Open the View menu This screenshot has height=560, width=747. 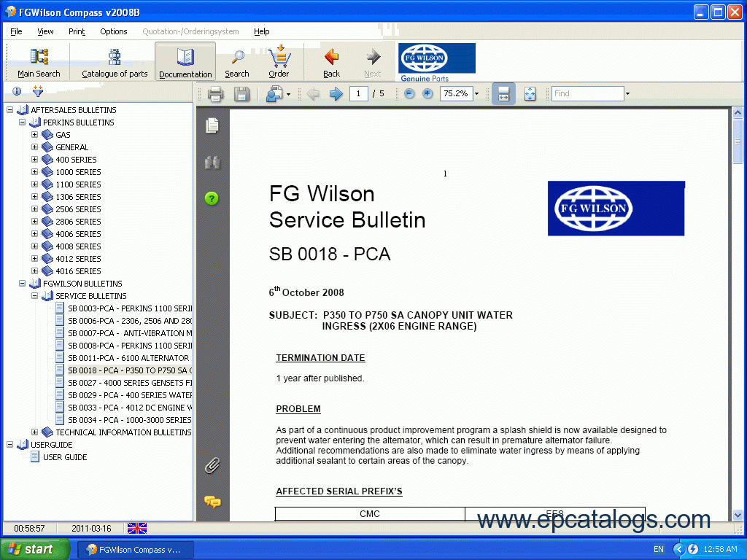click(45, 31)
